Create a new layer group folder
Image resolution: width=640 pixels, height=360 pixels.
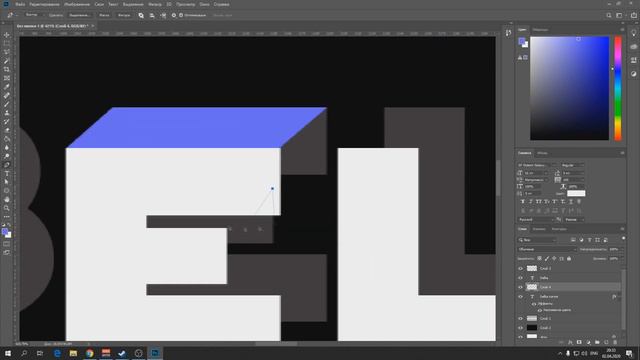[597, 342]
